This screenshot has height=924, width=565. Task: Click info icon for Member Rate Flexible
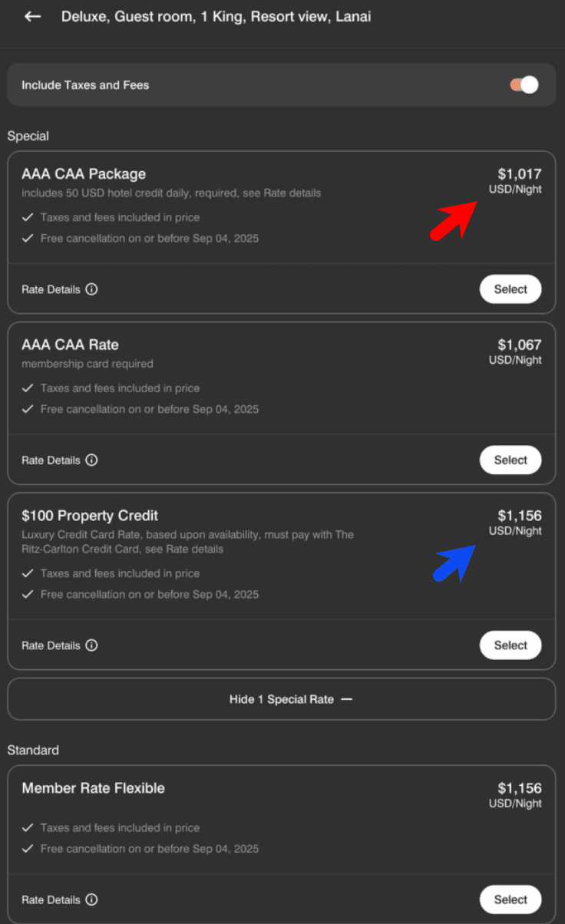click(x=91, y=899)
